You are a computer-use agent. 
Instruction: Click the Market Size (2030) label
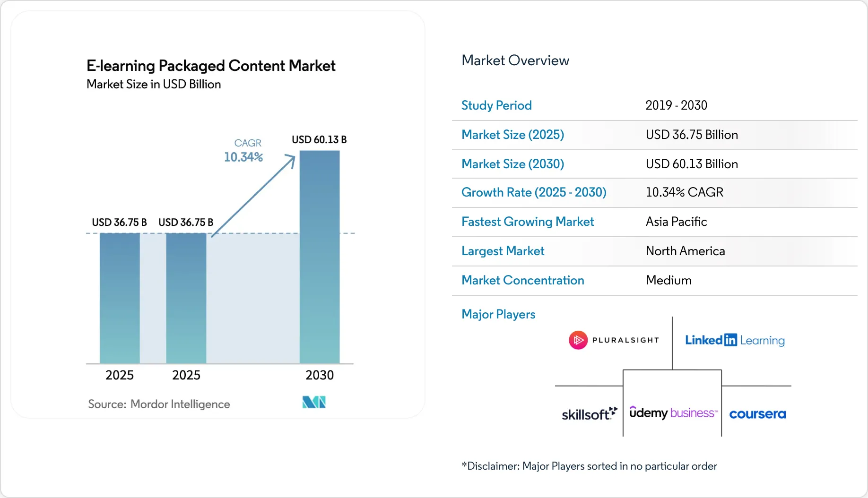point(513,164)
